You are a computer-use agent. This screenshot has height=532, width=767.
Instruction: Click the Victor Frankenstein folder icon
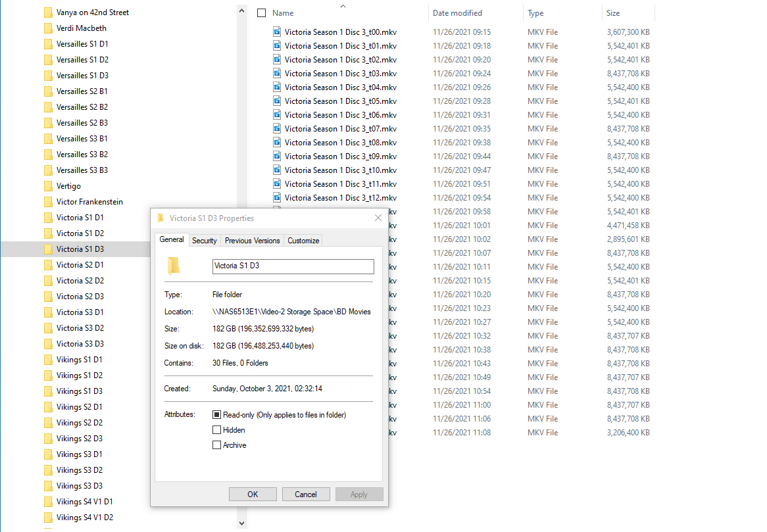pyautogui.click(x=48, y=202)
